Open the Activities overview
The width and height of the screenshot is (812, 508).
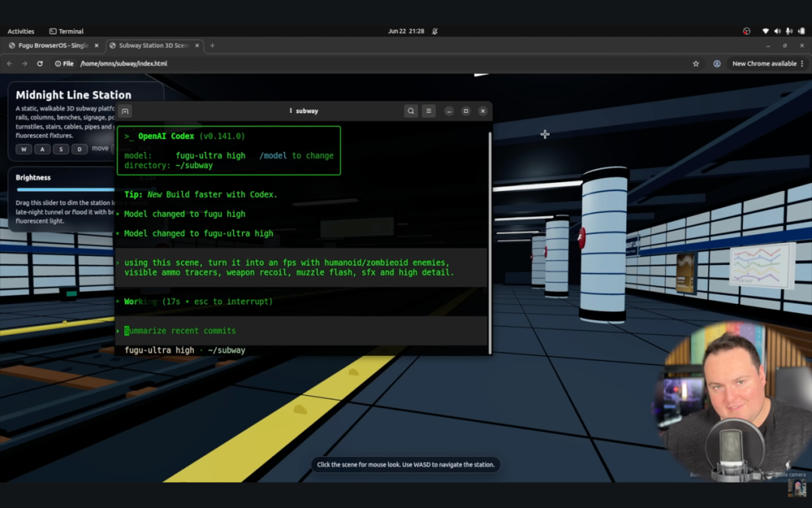point(21,31)
